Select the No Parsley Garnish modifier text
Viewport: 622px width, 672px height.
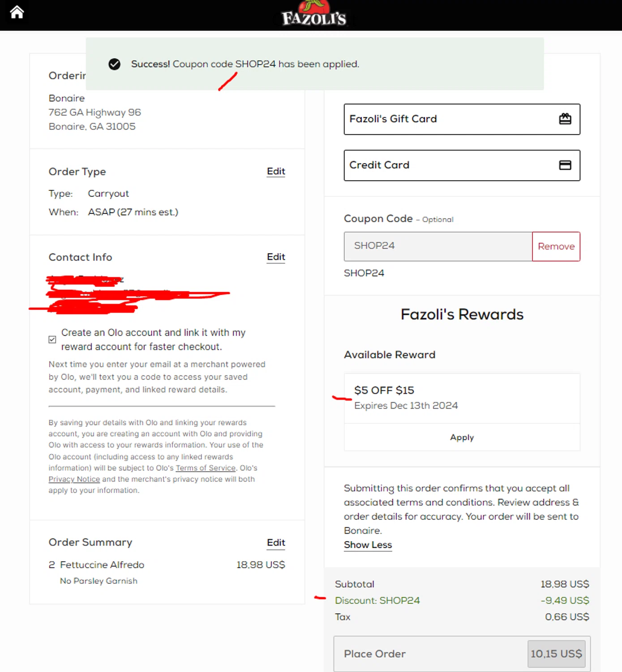[x=99, y=581]
